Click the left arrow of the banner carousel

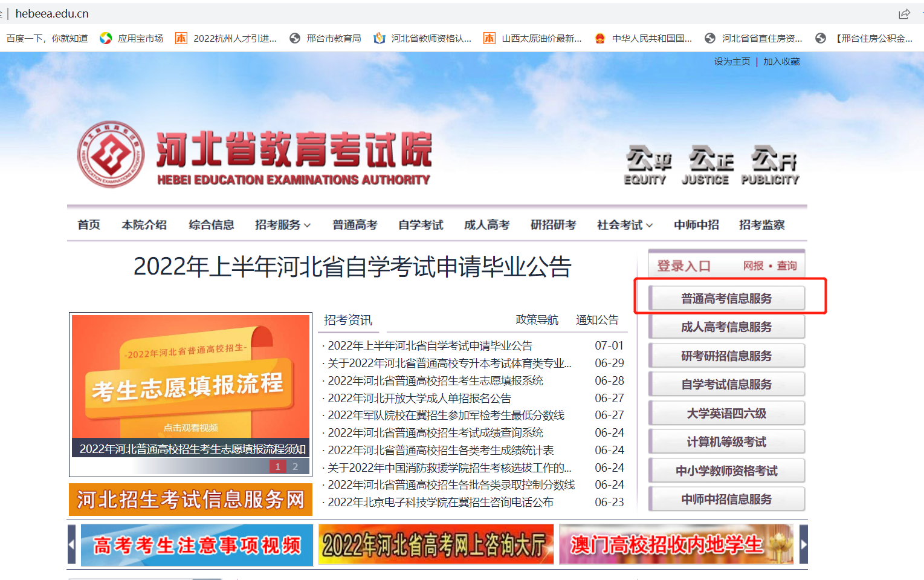coord(71,544)
